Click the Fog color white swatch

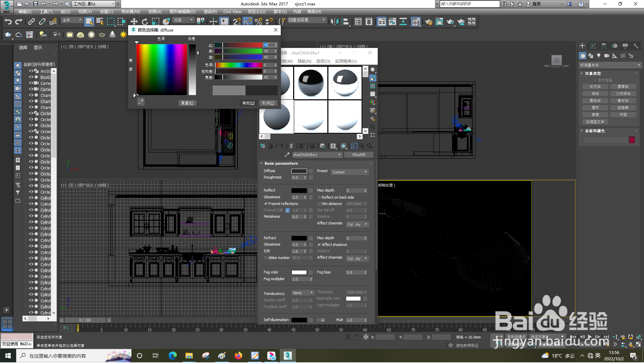(299, 272)
